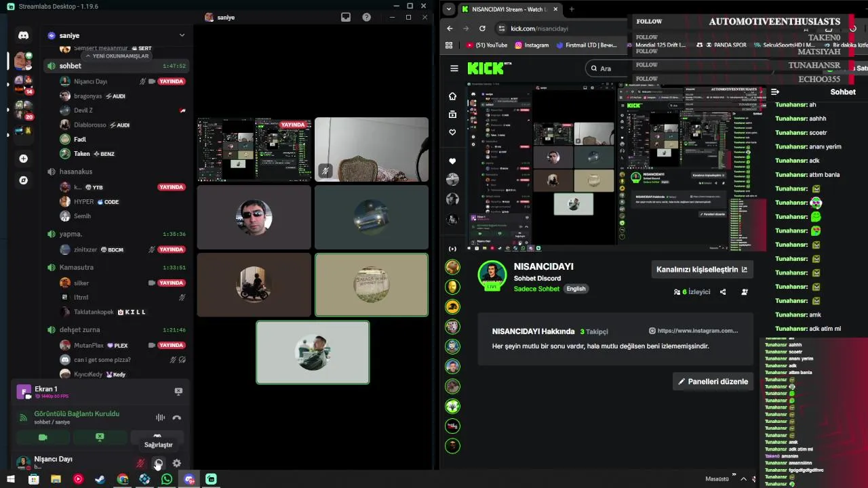Toggle the green screen share button
Screen dimensions: 868x488
coord(100,437)
